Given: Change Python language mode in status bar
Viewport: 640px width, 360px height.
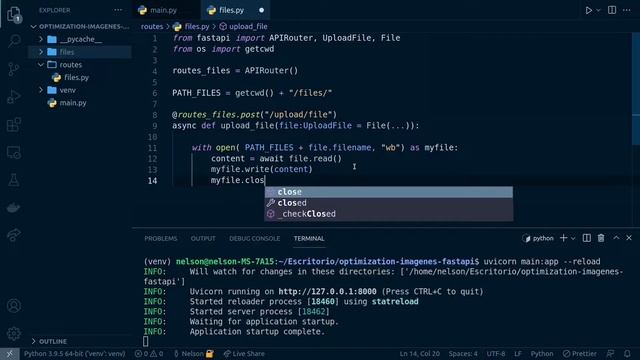Looking at the screenshot, I should pos(542,354).
